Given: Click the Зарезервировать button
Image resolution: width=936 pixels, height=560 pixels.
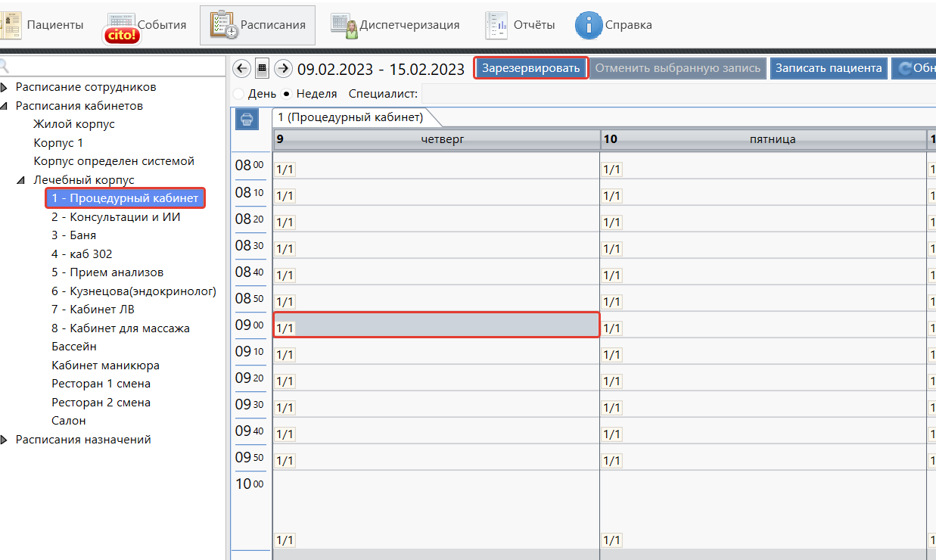Looking at the screenshot, I should (530, 68).
